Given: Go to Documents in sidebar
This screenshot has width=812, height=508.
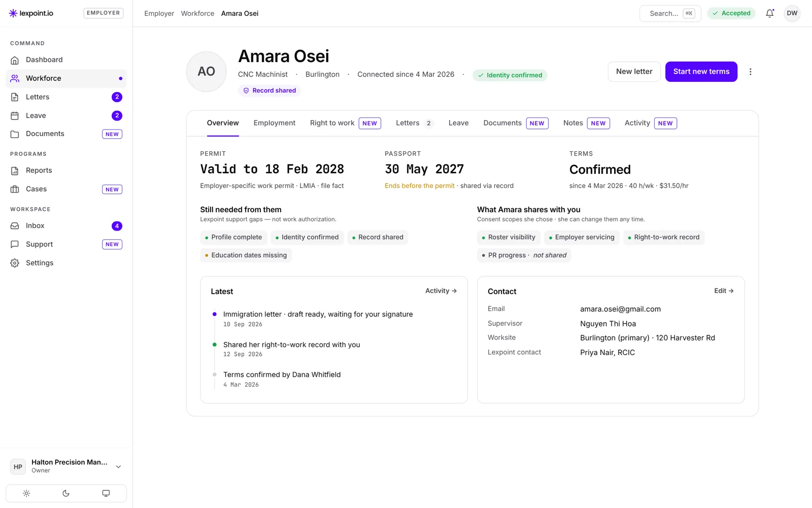Looking at the screenshot, I should click(66, 134).
